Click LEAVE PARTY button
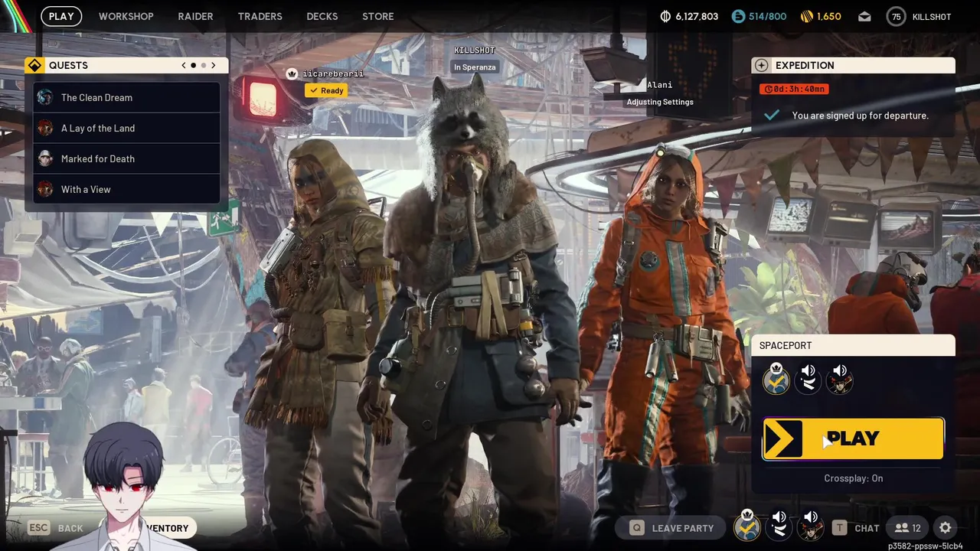 coord(671,528)
